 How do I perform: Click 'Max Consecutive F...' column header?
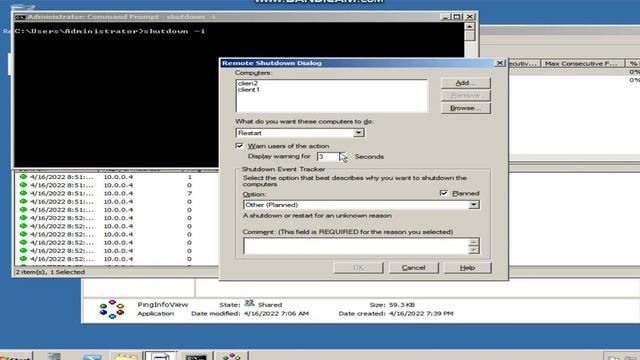click(581, 63)
